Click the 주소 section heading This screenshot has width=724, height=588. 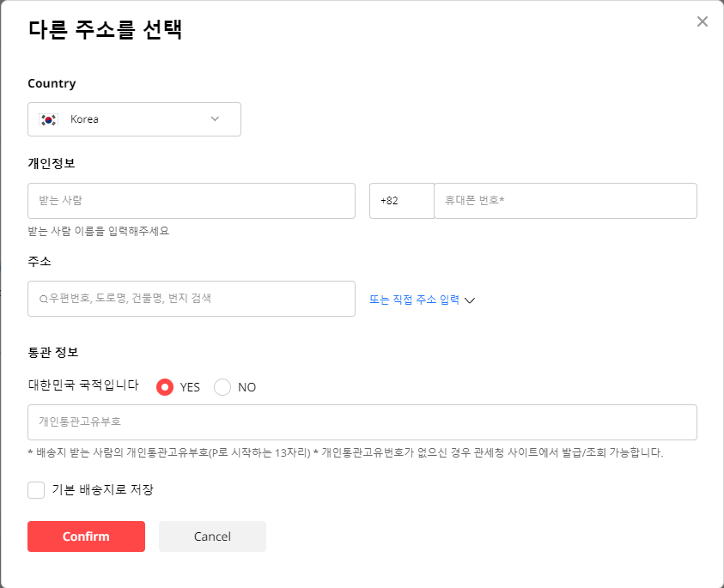(x=40, y=261)
